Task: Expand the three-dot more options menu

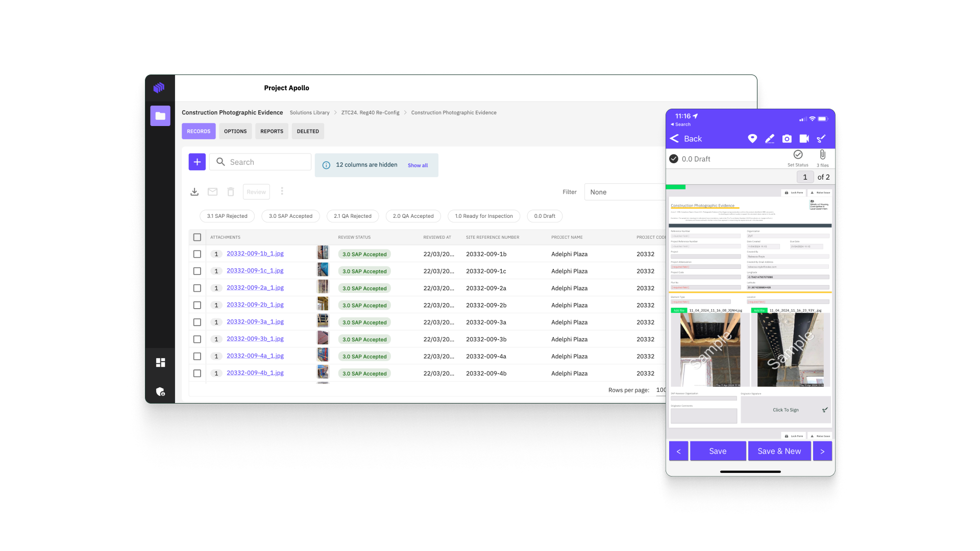Action: (282, 192)
